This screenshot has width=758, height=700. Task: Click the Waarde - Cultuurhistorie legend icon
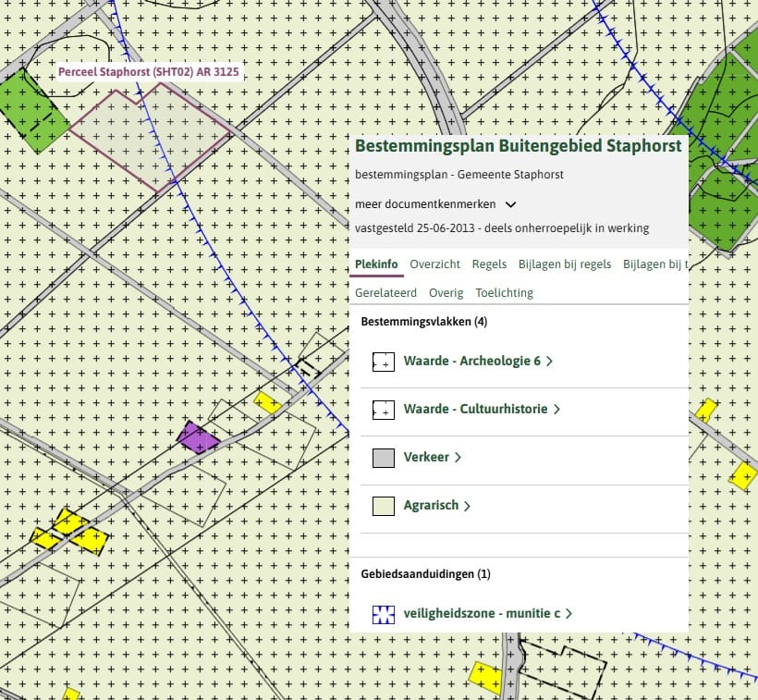pos(384,410)
